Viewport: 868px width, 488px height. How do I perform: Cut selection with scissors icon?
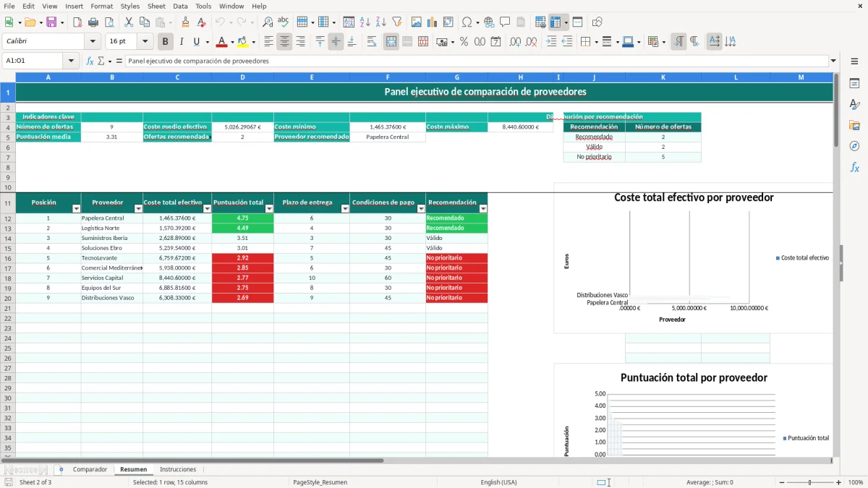point(128,22)
